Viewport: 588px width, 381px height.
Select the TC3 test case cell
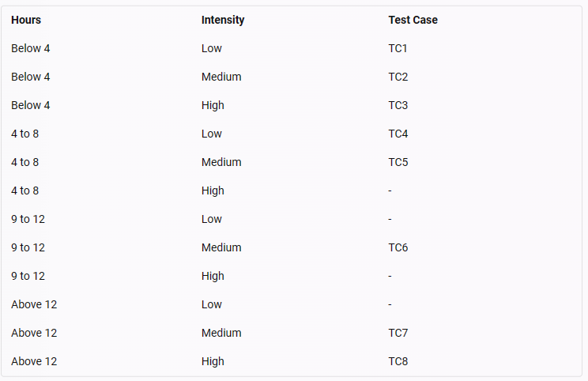(x=398, y=105)
